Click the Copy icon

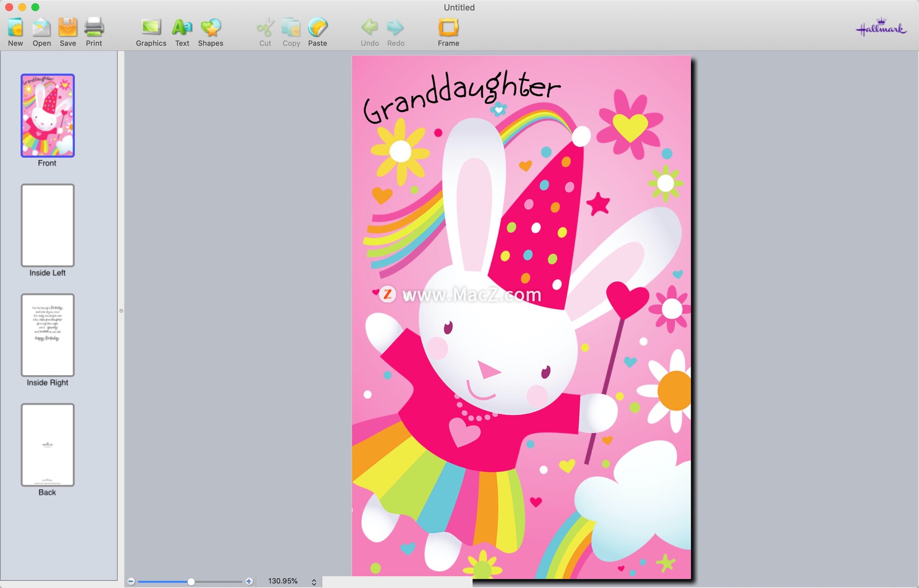pos(291,28)
